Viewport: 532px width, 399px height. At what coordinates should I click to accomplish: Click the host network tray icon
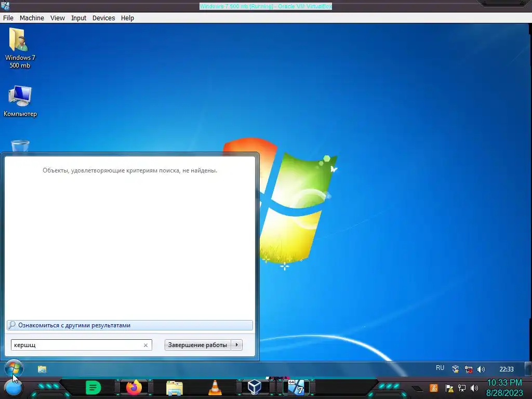[462, 388]
